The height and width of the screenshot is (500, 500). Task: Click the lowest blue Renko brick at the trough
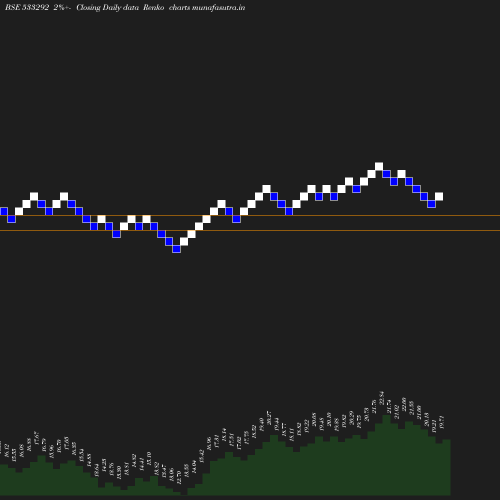(176, 249)
